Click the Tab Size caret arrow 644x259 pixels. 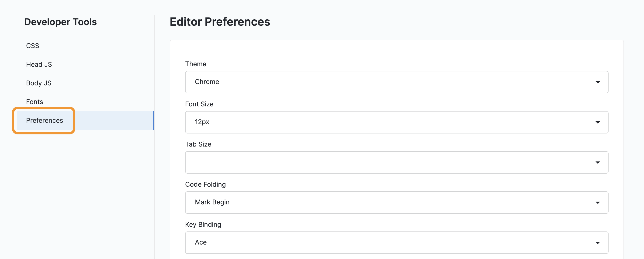tap(598, 163)
